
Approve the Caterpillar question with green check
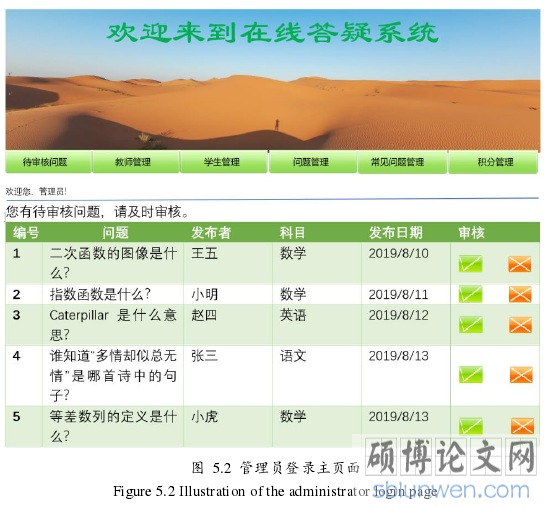(x=471, y=325)
